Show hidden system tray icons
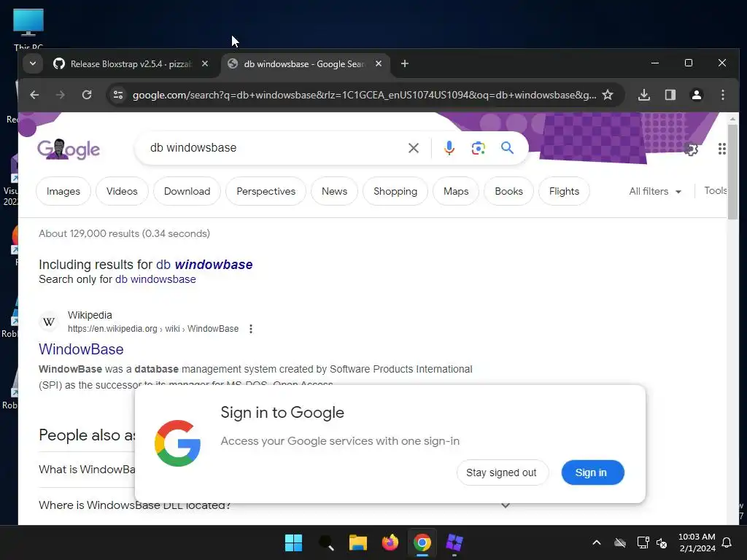Image resolution: width=747 pixels, height=560 pixels. (x=597, y=542)
